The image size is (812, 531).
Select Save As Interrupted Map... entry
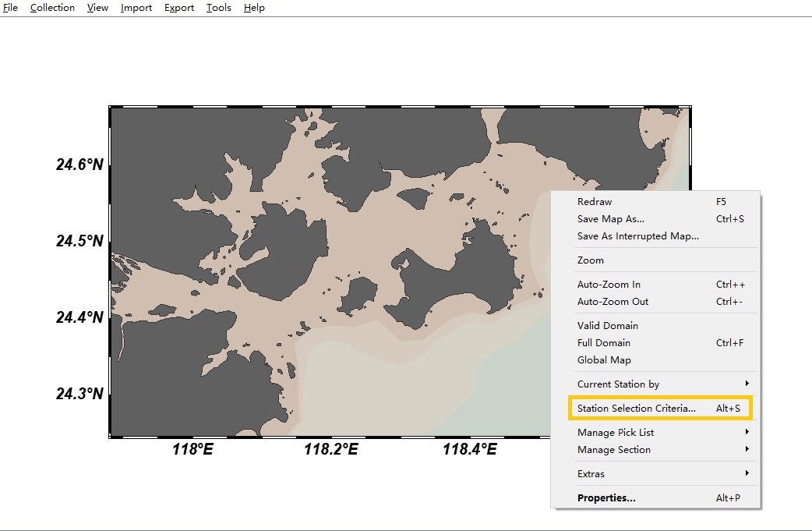coord(656,235)
